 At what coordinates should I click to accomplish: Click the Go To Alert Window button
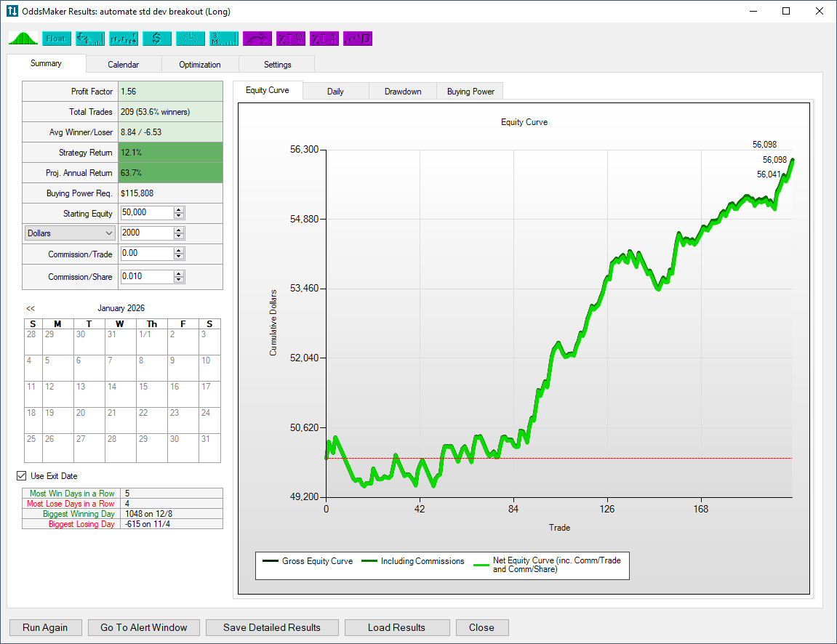click(x=143, y=627)
